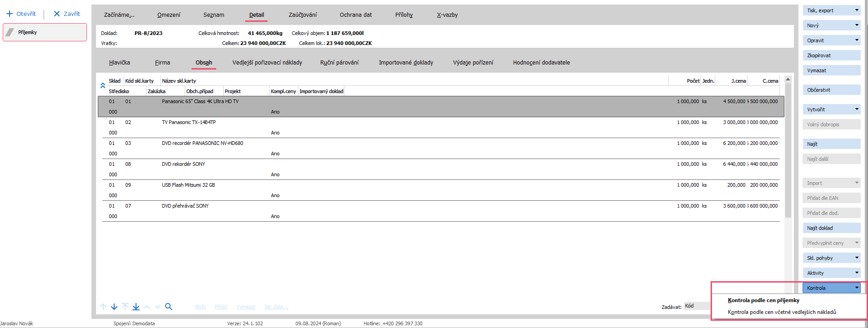This screenshot has height=328, width=868.
Task: Open the Import dropdown
Action: click(x=832, y=183)
